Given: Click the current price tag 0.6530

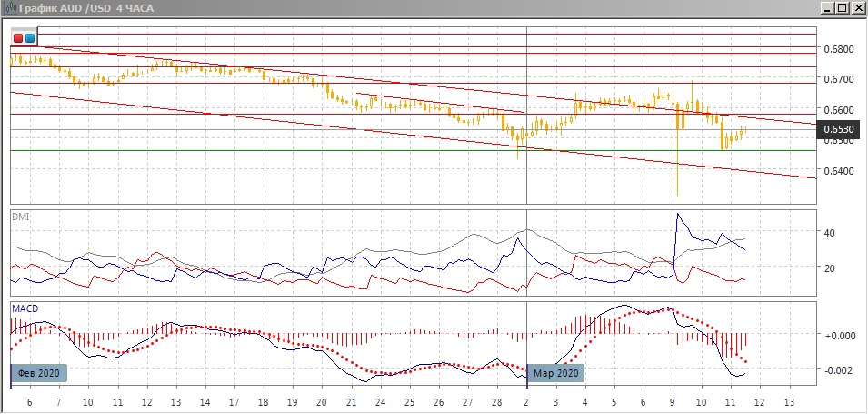Looking at the screenshot, I should [837, 129].
